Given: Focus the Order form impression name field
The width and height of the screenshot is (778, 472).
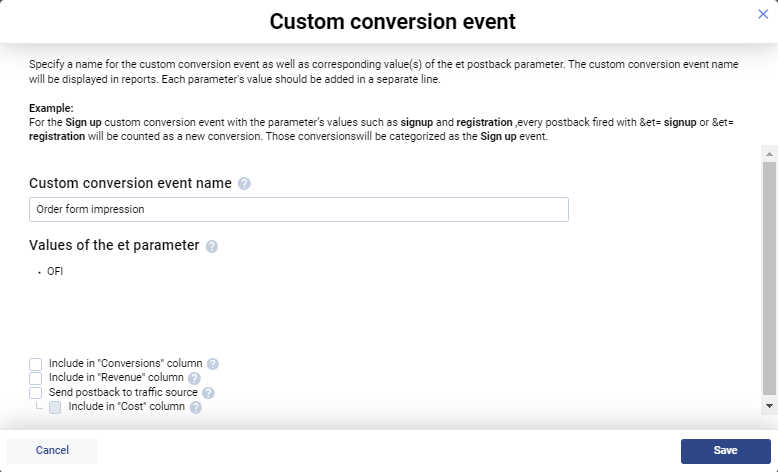Looking at the screenshot, I should click(298, 209).
